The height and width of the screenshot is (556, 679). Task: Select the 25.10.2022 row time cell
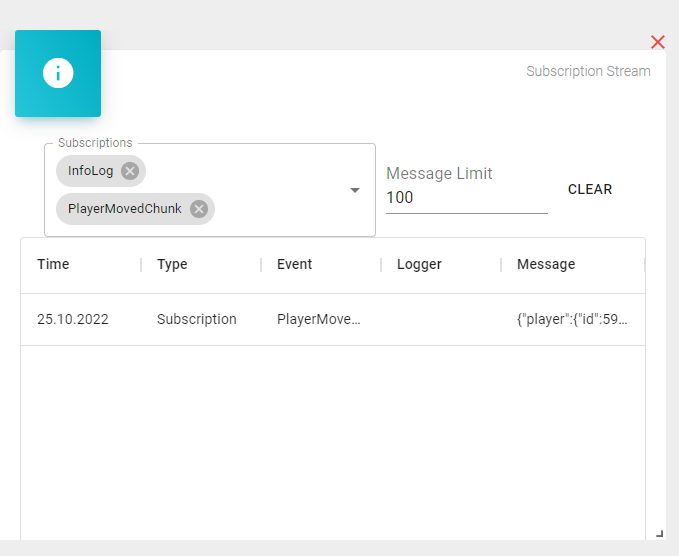73,320
